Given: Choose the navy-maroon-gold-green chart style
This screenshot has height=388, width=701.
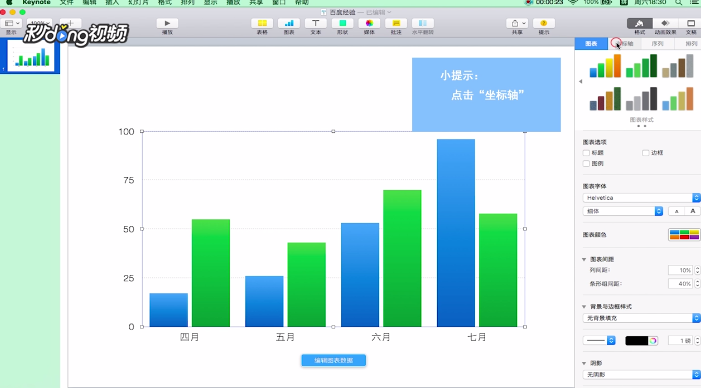Looking at the screenshot, I should [x=605, y=99].
